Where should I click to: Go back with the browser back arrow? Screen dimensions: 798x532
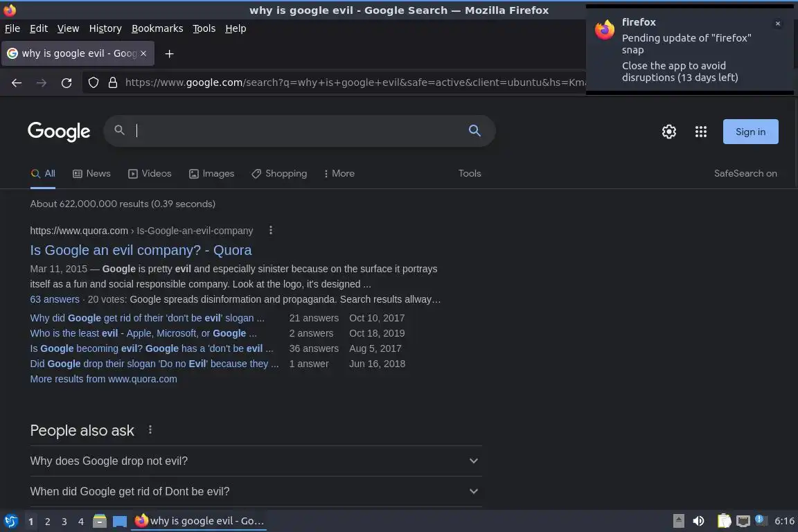(17, 83)
